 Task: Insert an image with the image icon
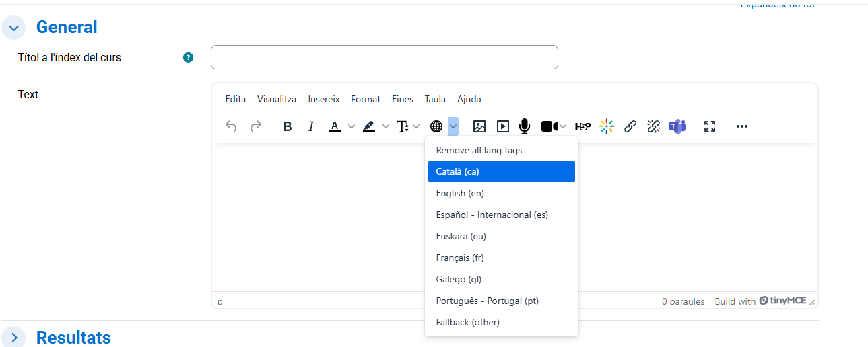479,126
